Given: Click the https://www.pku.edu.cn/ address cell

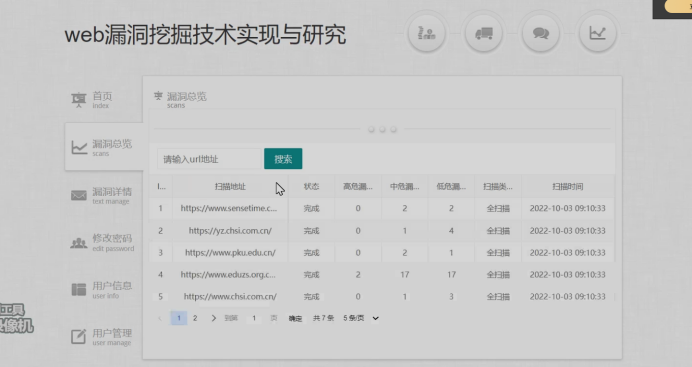Looking at the screenshot, I should (x=230, y=253).
